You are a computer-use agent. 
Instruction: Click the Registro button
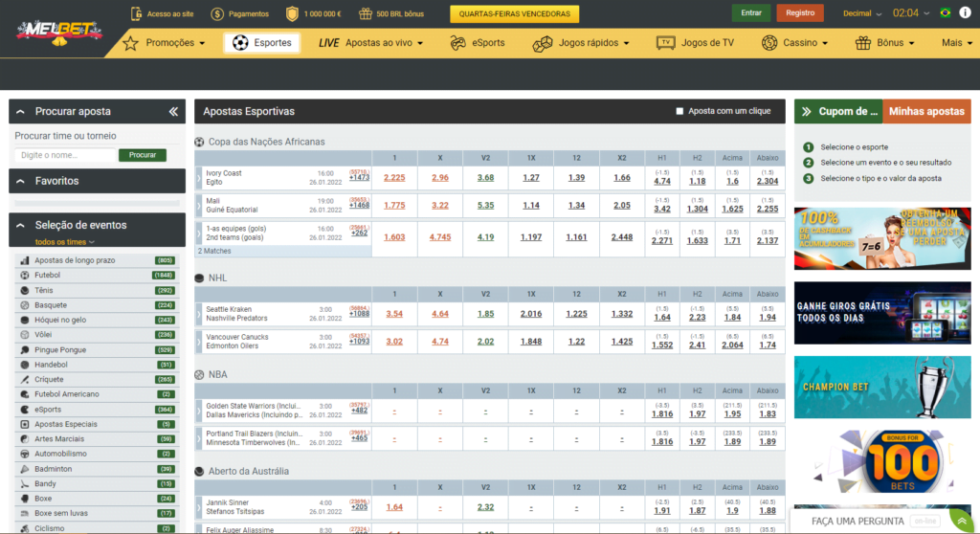point(800,13)
